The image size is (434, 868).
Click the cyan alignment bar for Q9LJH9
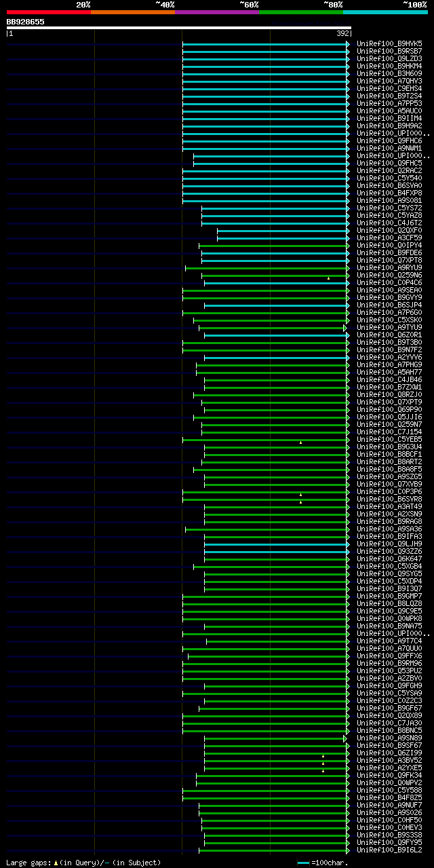pos(275,544)
